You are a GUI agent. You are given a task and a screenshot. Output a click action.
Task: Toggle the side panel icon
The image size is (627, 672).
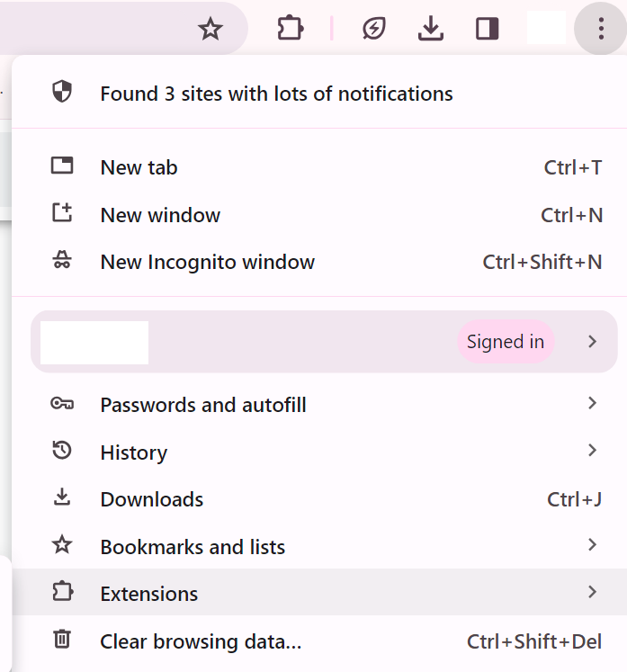click(488, 29)
